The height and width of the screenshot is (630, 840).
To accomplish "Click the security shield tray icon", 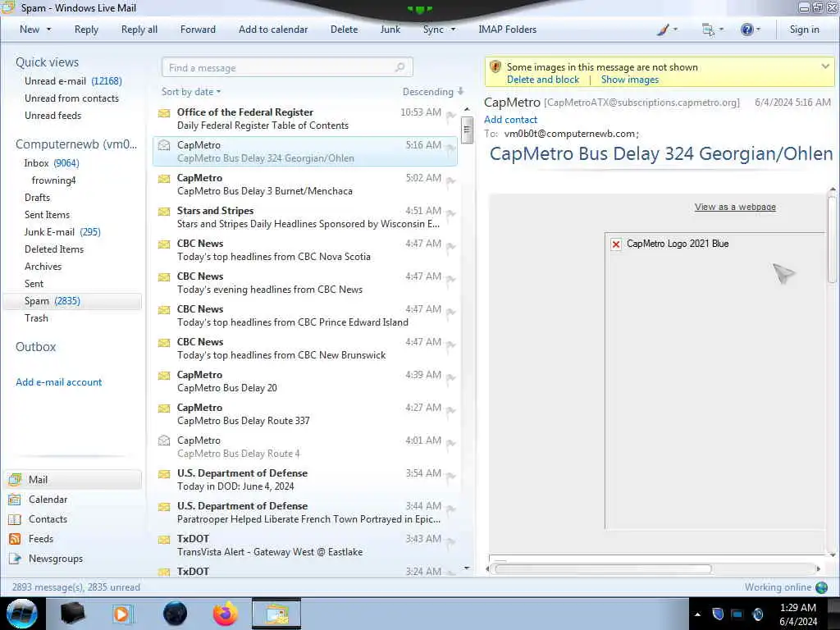I will click(718, 614).
